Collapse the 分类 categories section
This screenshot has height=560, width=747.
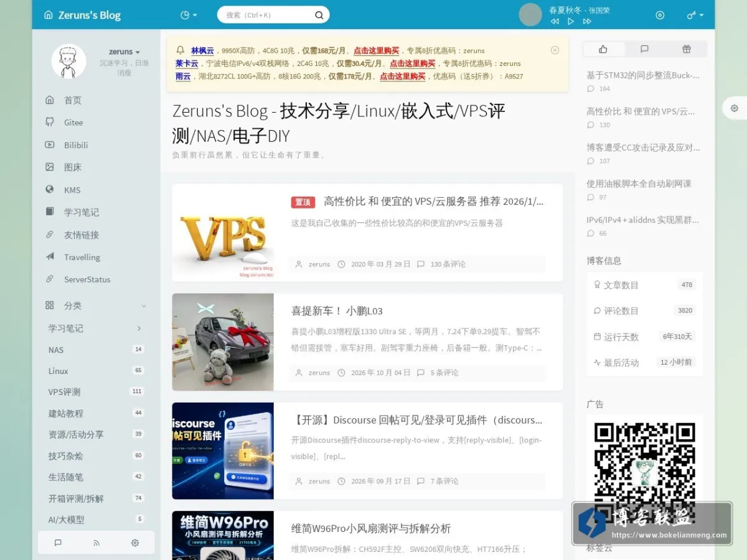pos(144,306)
